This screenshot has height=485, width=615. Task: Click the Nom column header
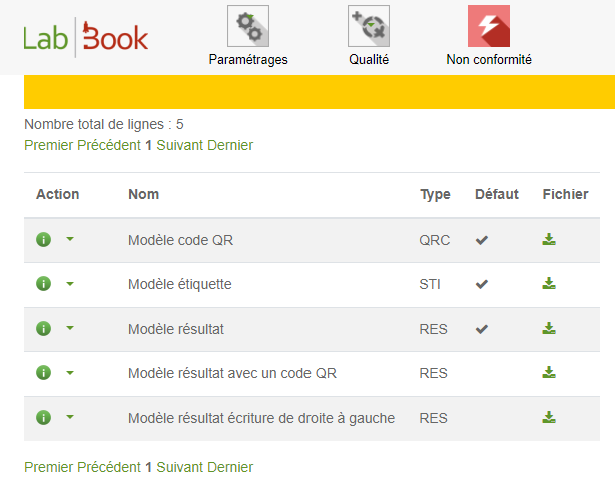coord(144,194)
